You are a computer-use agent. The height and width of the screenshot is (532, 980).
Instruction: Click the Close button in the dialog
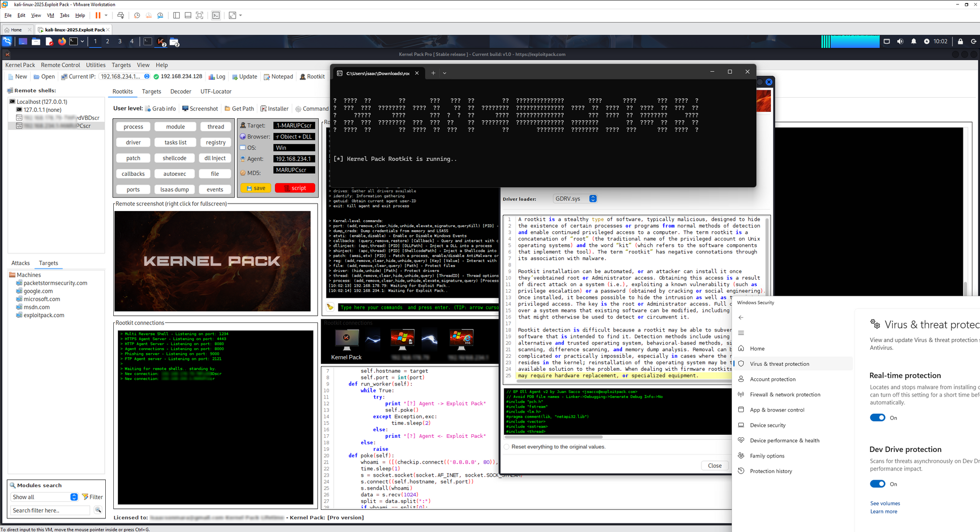[714, 465]
